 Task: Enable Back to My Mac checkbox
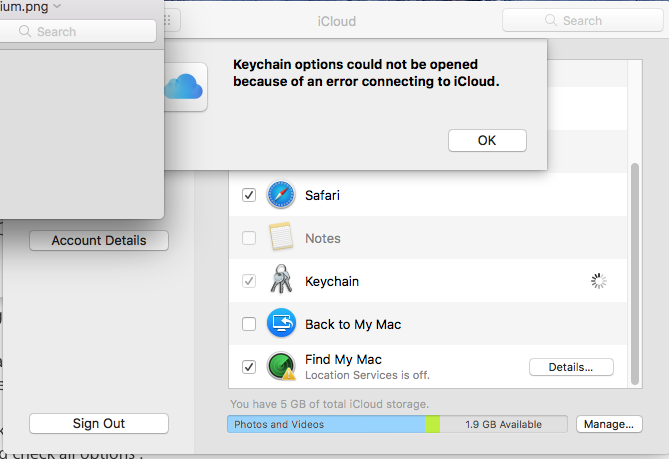(249, 324)
